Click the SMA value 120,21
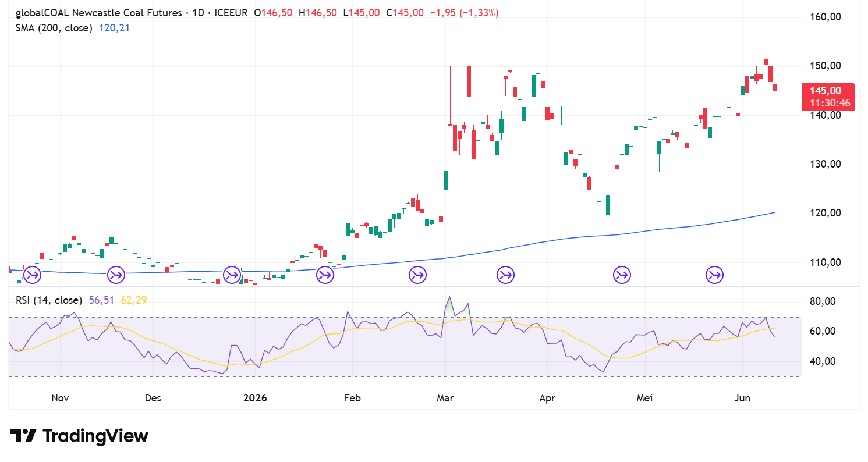Image resolution: width=868 pixels, height=462 pixels. tap(114, 27)
